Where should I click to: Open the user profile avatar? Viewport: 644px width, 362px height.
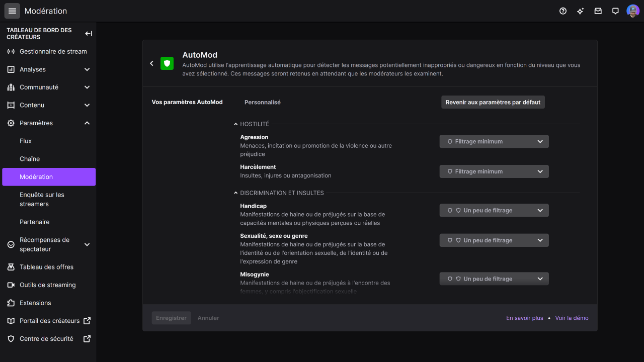[x=632, y=11]
